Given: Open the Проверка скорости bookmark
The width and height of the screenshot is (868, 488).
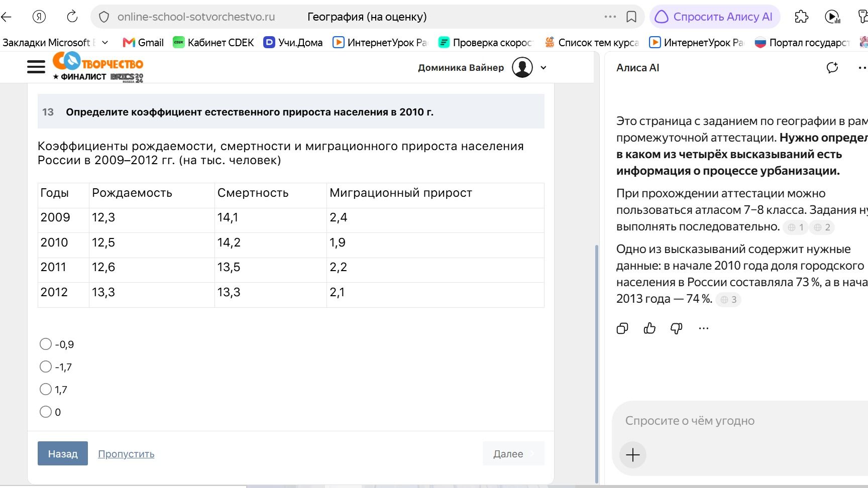Looking at the screenshot, I should (485, 43).
